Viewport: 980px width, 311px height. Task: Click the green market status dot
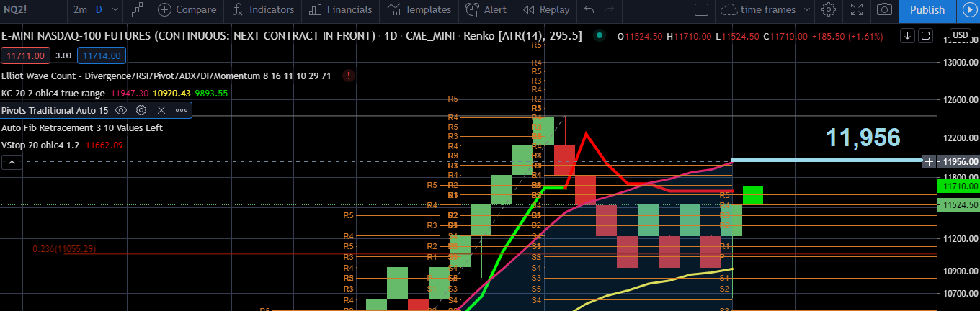coord(600,35)
